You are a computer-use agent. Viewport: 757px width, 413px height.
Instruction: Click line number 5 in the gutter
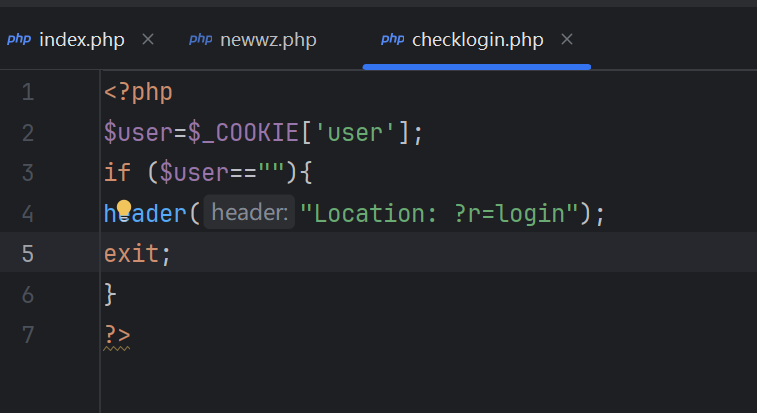click(x=27, y=254)
